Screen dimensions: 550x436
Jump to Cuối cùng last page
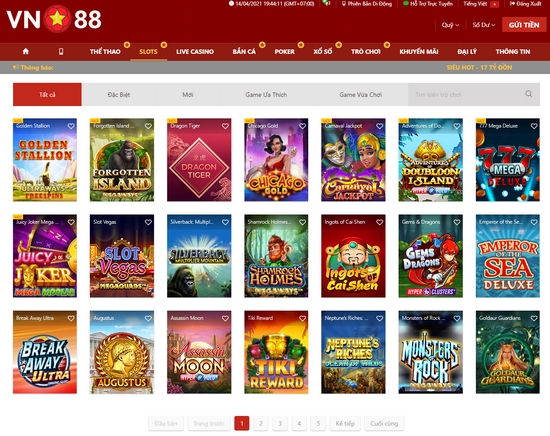pos(384,423)
